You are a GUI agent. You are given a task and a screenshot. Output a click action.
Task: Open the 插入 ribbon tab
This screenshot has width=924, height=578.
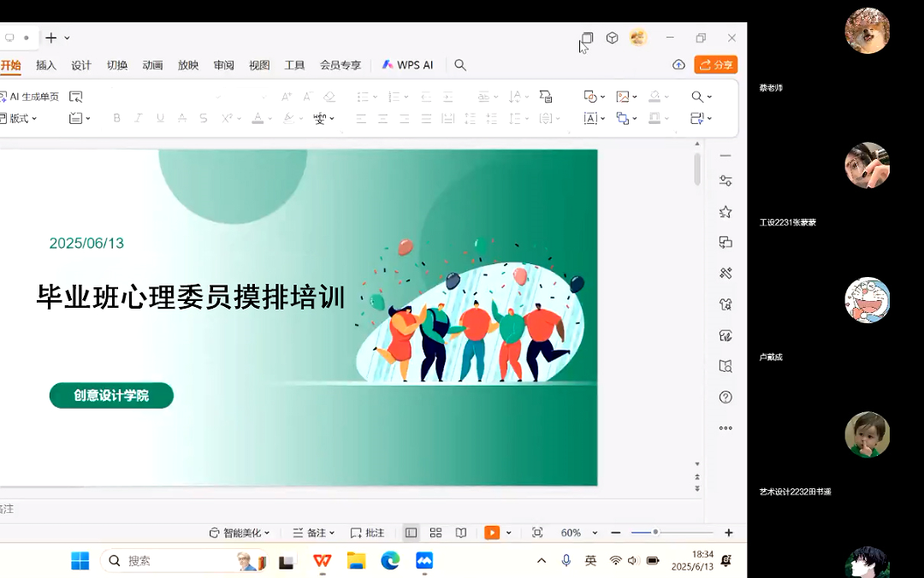click(x=46, y=65)
